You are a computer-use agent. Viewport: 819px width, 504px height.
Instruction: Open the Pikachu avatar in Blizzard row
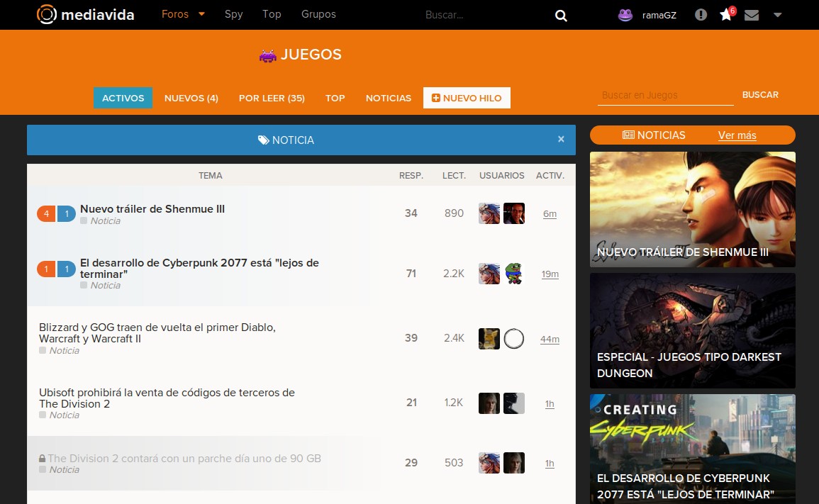489,338
